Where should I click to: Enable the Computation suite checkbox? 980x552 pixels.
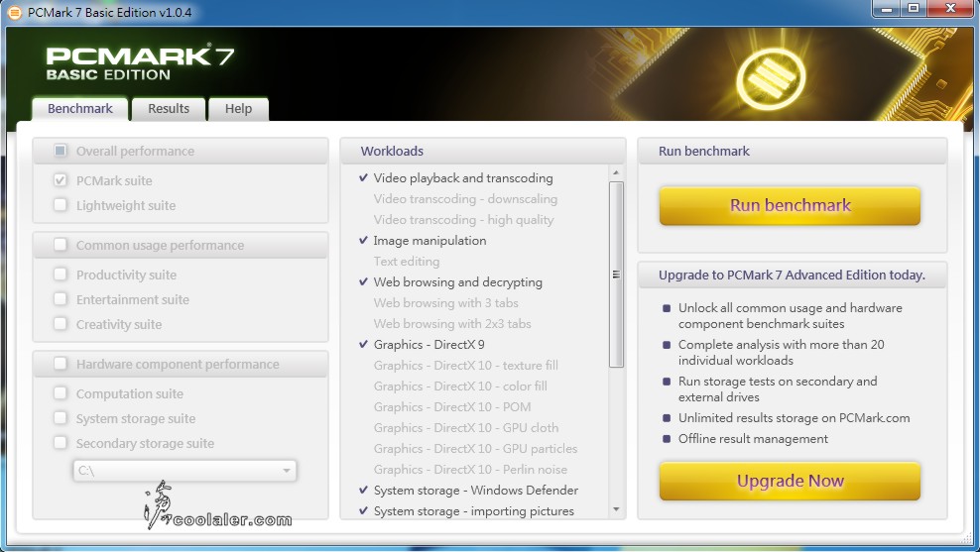[x=60, y=393]
